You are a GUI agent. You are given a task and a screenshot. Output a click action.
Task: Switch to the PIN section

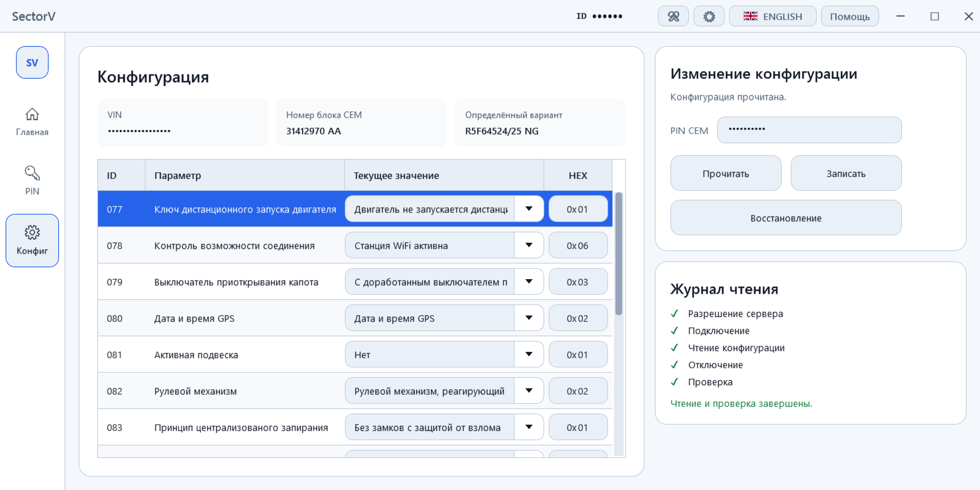coord(32,181)
